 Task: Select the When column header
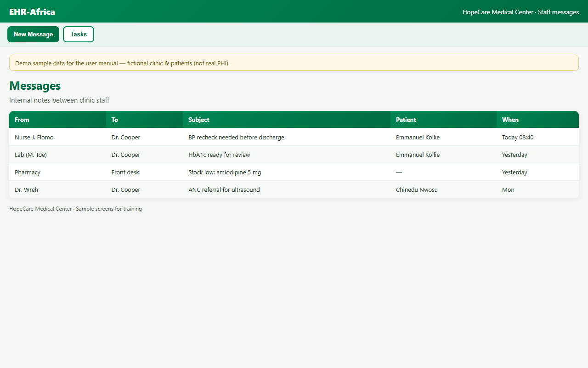pyautogui.click(x=537, y=120)
